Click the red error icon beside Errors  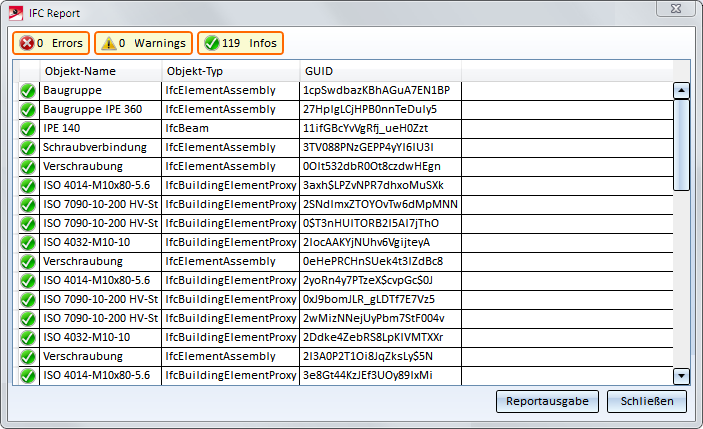click(x=27, y=43)
